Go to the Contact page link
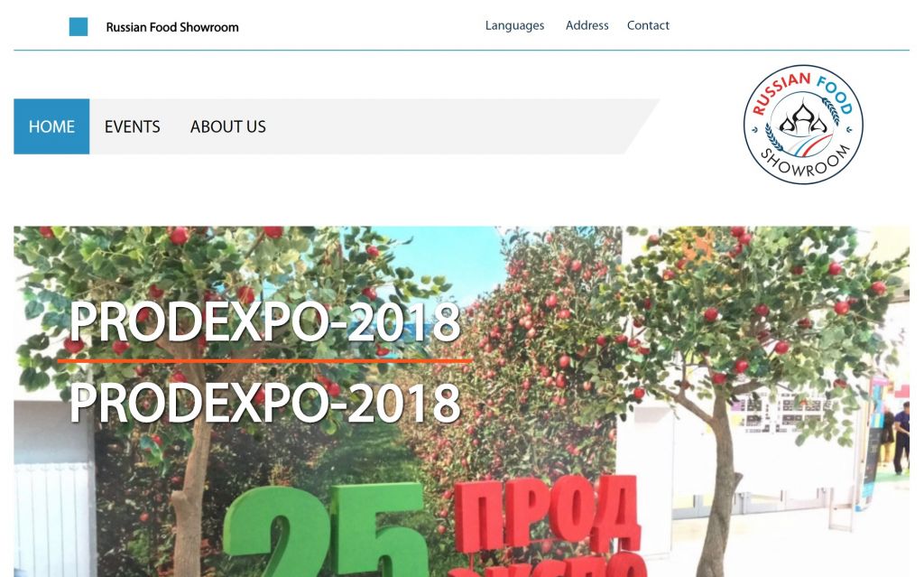Image resolution: width=924 pixels, height=577 pixels. [648, 25]
